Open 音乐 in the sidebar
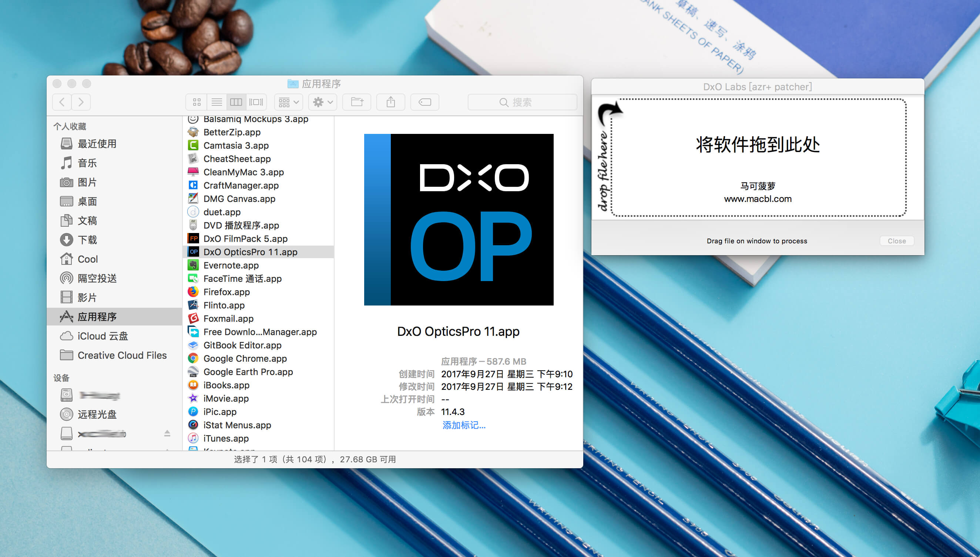The image size is (980, 557). (x=114, y=163)
